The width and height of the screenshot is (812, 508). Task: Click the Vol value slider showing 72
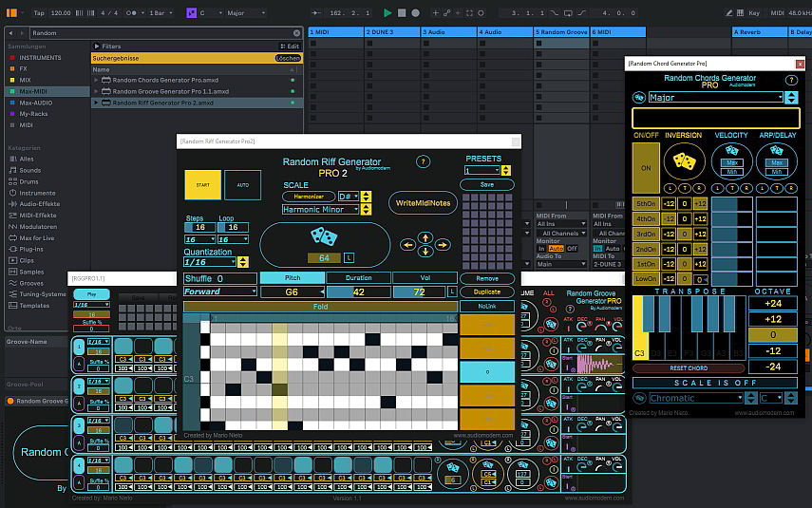[x=420, y=292]
